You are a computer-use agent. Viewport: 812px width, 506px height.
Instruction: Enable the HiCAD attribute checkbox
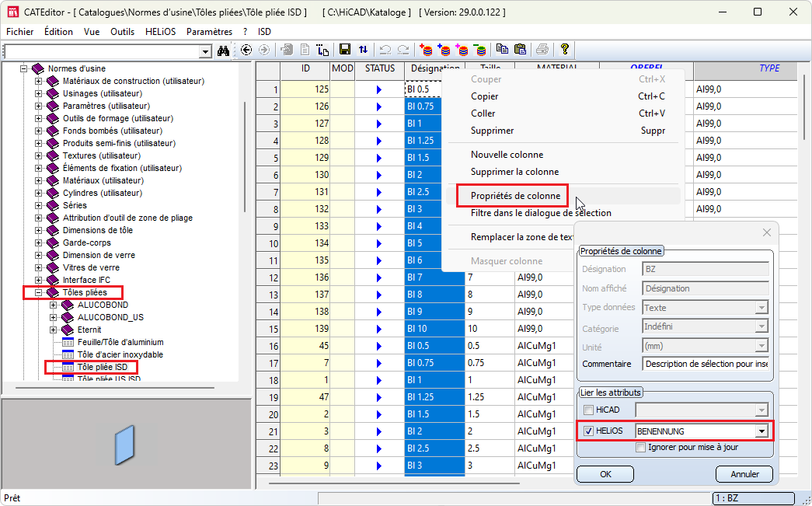click(589, 410)
